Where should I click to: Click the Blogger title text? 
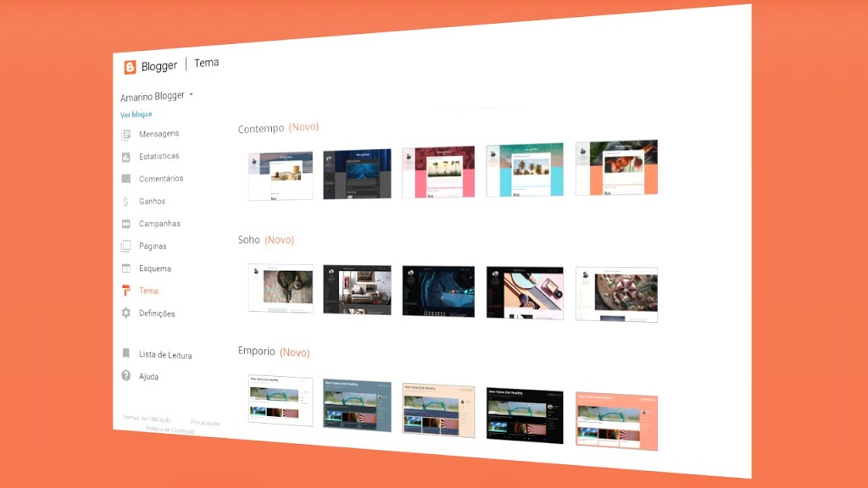159,66
